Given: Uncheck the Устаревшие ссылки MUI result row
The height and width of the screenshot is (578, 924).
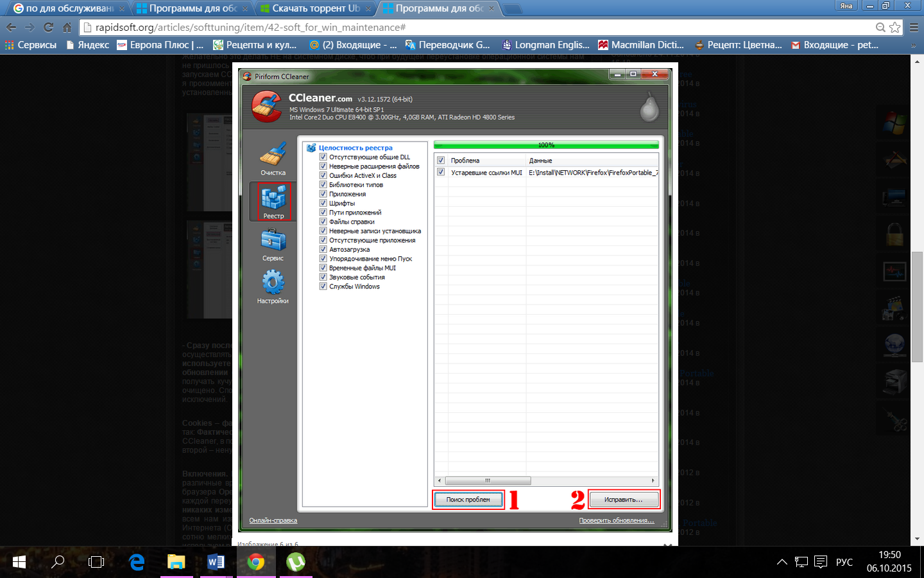Looking at the screenshot, I should coord(441,172).
